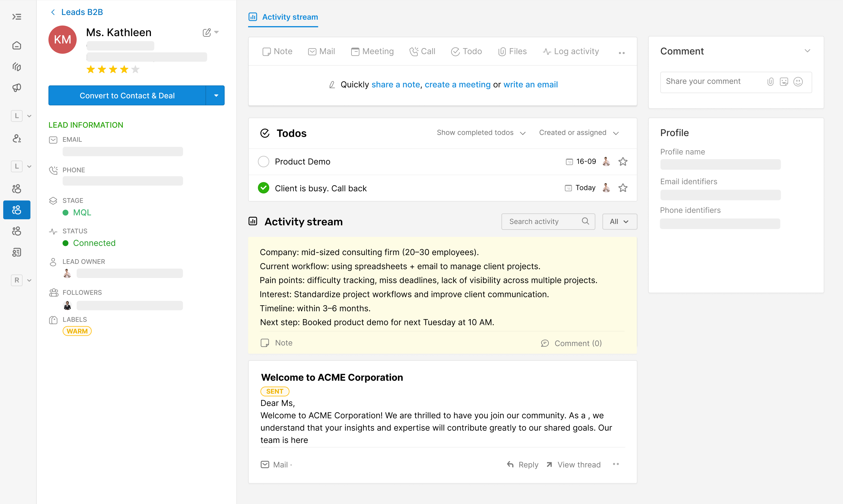Insert an emoji into the comment
The image size is (843, 504).
pyautogui.click(x=798, y=82)
